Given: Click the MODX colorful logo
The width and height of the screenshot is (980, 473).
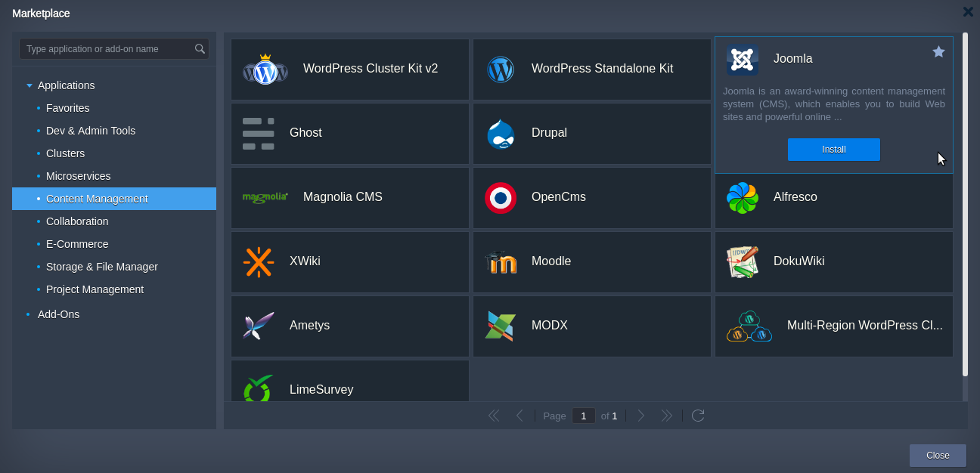Looking at the screenshot, I should click(x=501, y=326).
